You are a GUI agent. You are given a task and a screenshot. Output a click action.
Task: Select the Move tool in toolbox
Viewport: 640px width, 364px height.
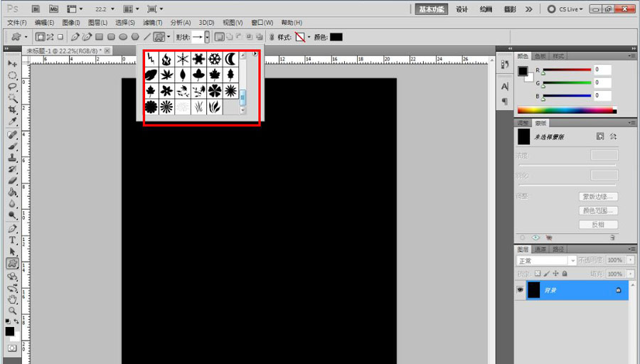coord(13,63)
